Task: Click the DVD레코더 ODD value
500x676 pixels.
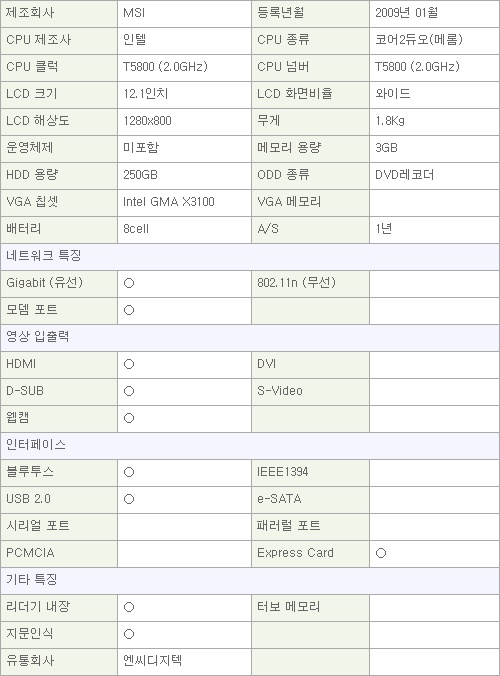Action: pos(404,175)
